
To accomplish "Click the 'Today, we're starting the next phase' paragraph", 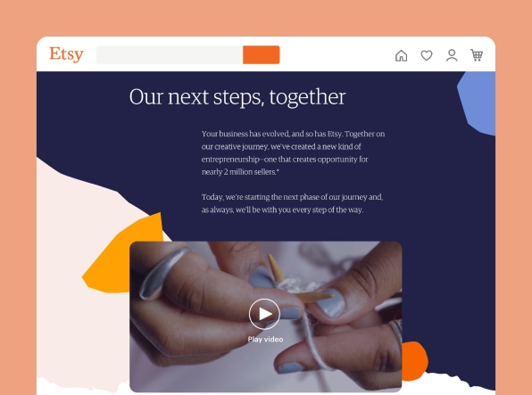I will (x=293, y=203).
